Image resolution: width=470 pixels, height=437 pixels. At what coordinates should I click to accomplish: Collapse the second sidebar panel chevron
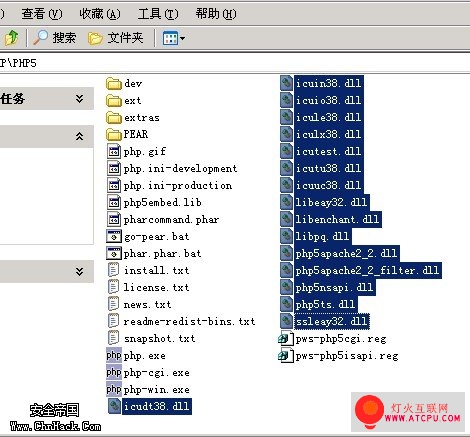(79, 136)
